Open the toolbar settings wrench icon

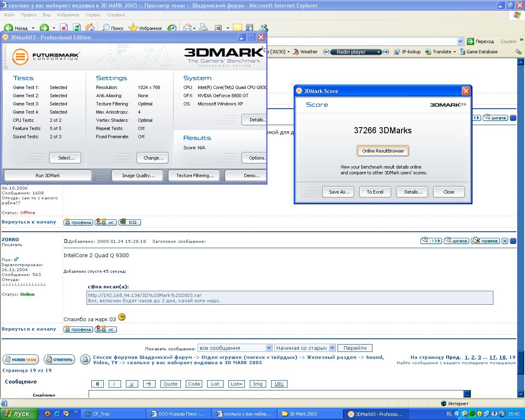coord(518,52)
